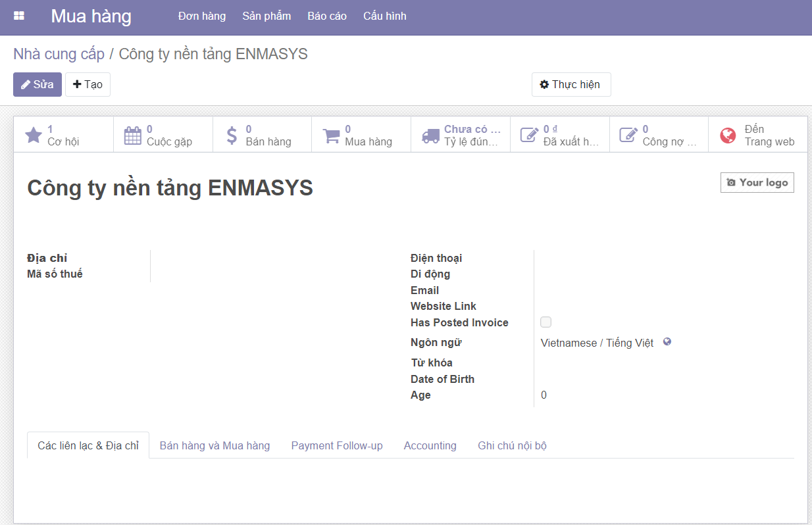The width and height of the screenshot is (812, 525).
Task: Click the shopping cart Mua hàng icon
Action: point(331,136)
